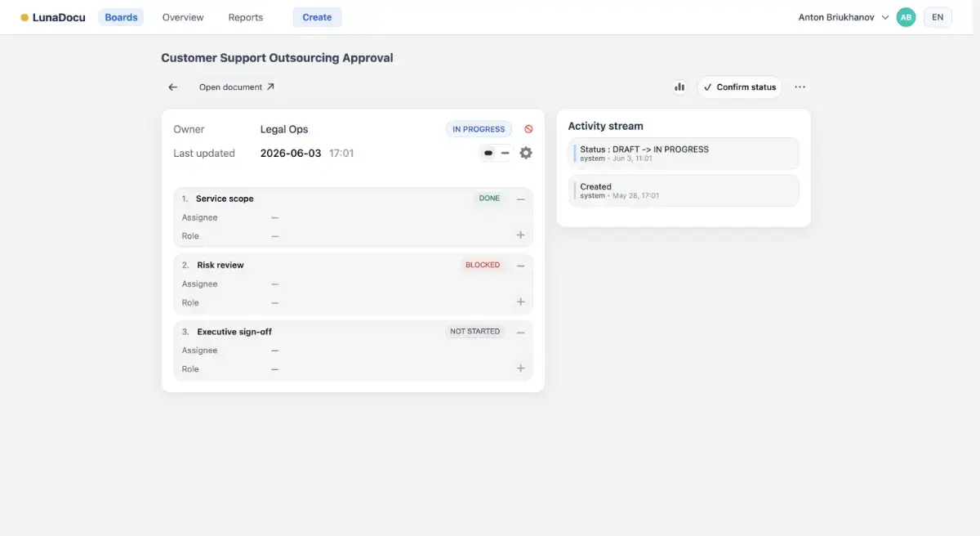Click the red cancel circle icon

click(528, 129)
